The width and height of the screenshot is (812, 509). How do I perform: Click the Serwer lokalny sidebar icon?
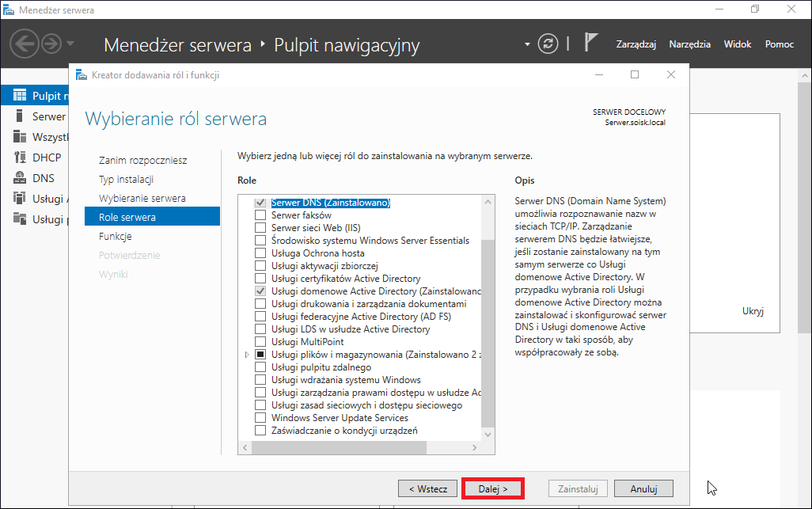[20, 116]
